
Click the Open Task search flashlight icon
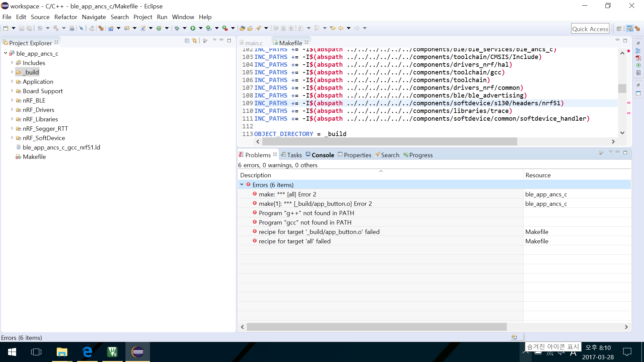[x=258, y=28]
